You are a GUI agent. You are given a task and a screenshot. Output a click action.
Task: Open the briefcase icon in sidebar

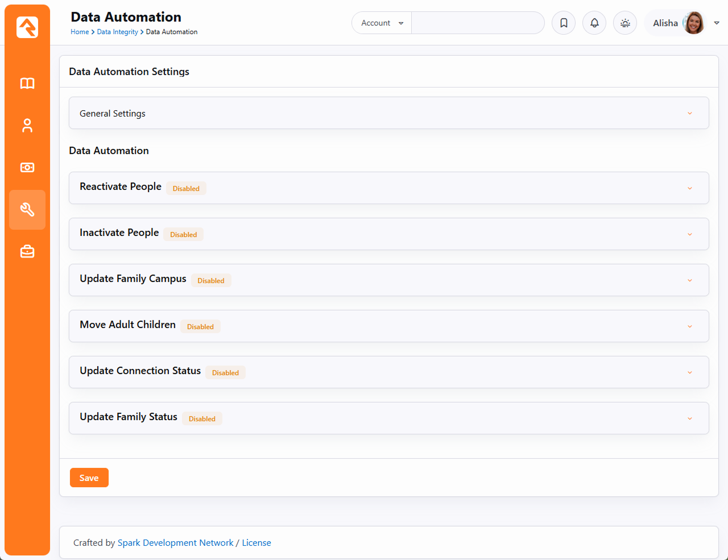(27, 252)
